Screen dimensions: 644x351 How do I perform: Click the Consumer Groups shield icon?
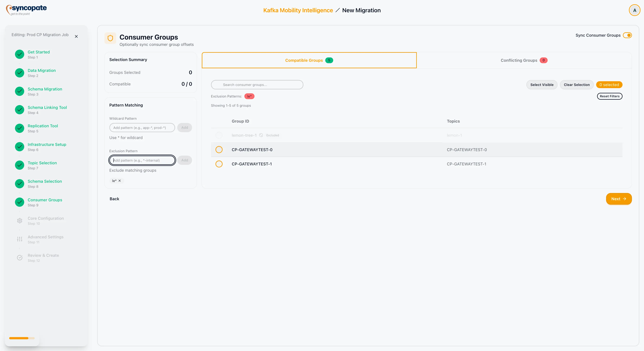tap(110, 38)
